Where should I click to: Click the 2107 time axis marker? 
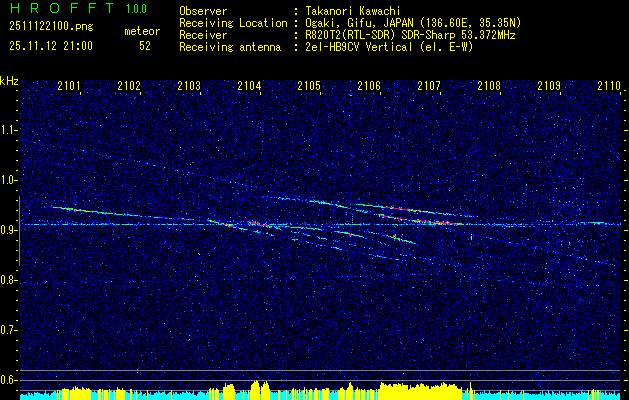point(429,86)
